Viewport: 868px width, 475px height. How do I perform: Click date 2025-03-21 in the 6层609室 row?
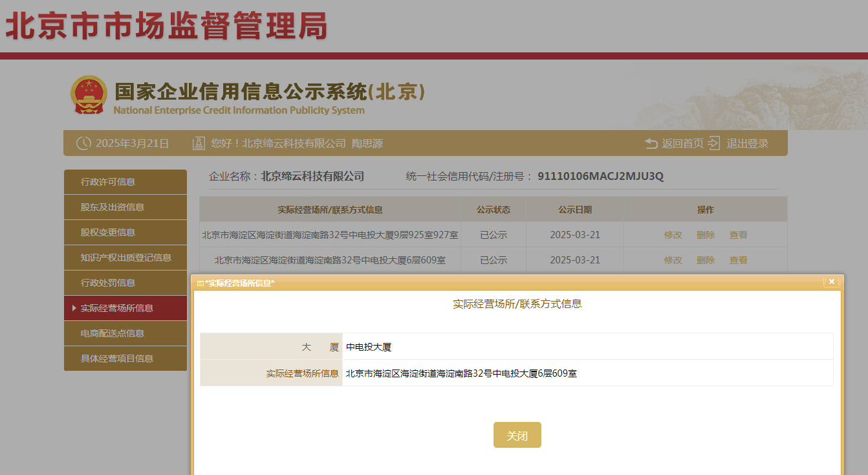(x=575, y=260)
